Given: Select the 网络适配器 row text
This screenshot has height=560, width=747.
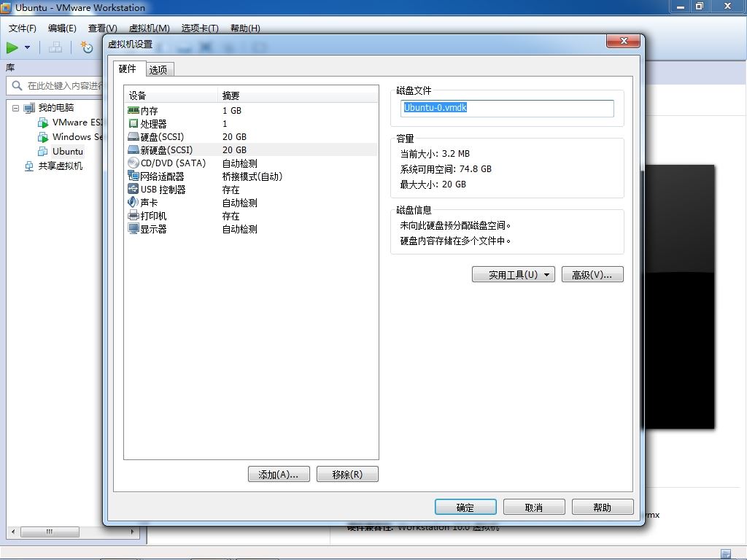Looking at the screenshot, I should (162, 176).
